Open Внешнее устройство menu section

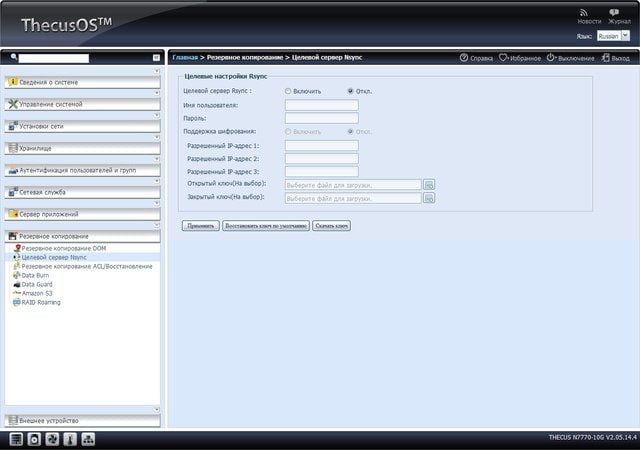82,420
